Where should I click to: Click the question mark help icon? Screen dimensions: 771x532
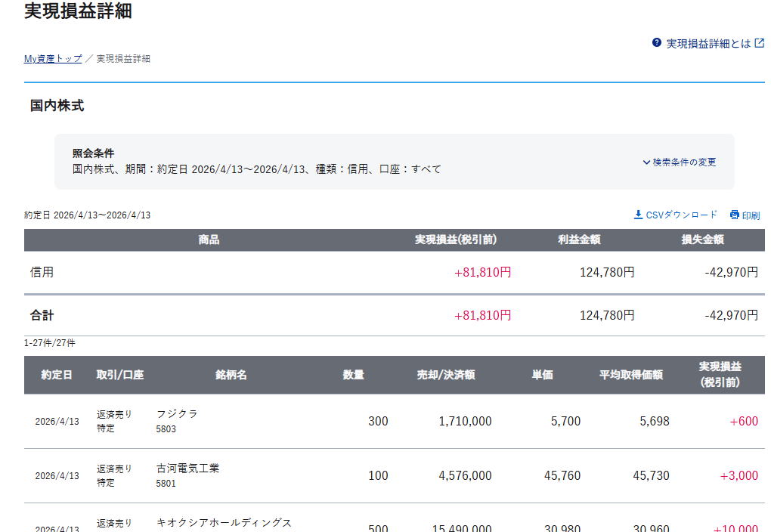pyautogui.click(x=657, y=43)
